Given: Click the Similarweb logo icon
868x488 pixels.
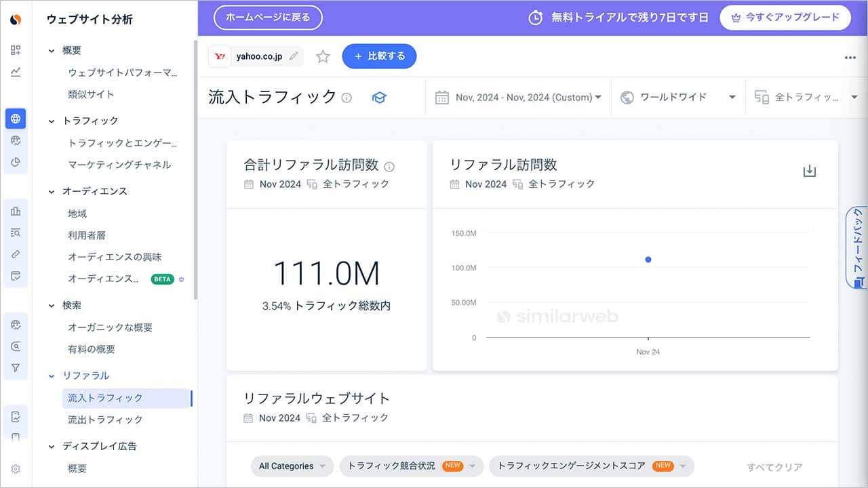Looking at the screenshot, I should [x=16, y=20].
